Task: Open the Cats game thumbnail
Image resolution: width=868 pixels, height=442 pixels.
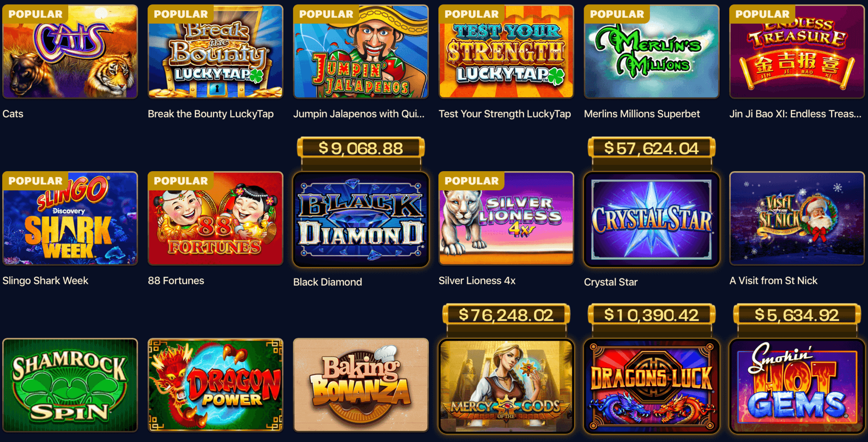Action: pyautogui.click(x=70, y=52)
